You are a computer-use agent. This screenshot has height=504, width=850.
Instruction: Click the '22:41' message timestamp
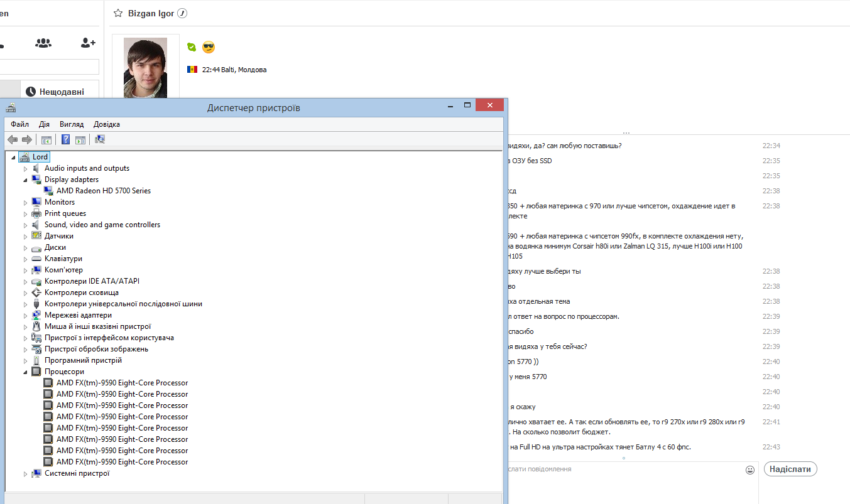tap(771, 422)
